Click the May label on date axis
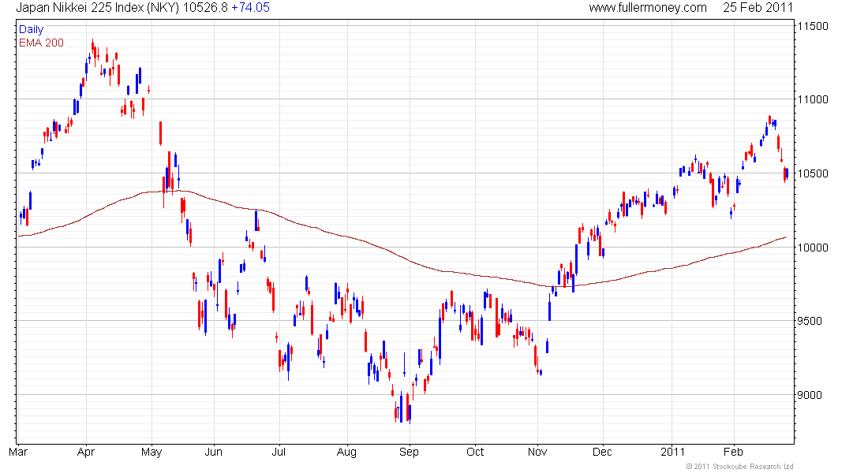This screenshot has height=473, width=868. pyautogui.click(x=152, y=452)
